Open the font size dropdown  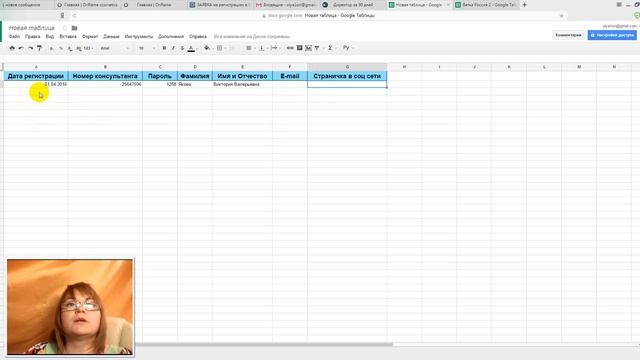(x=147, y=48)
